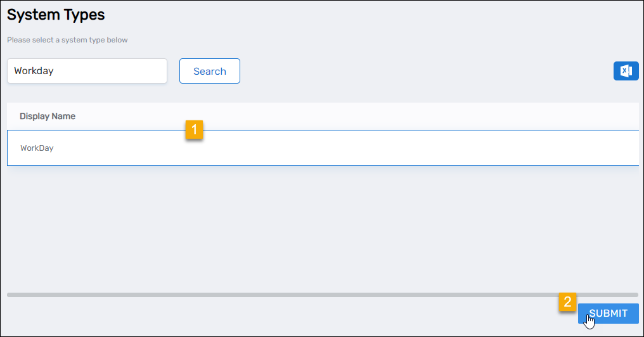Click the table header row beside Display Name
The height and width of the screenshot is (337, 644).
pyautogui.click(x=380, y=117)
